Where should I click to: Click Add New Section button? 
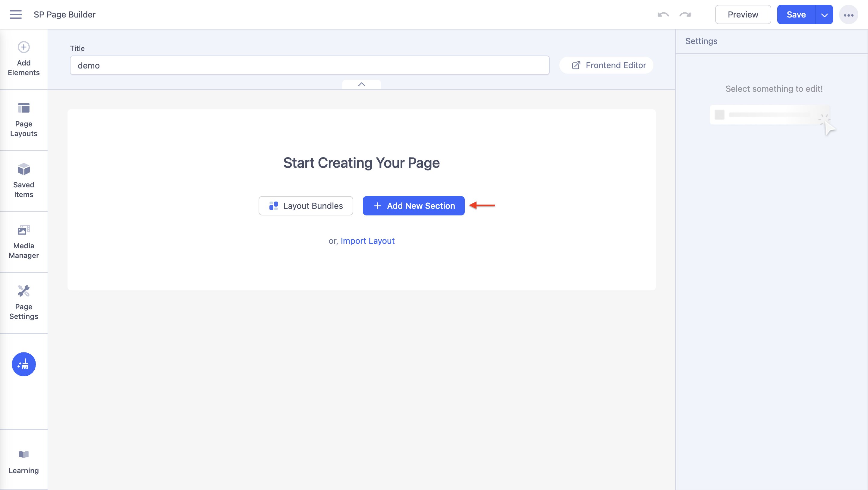(414, 206)
